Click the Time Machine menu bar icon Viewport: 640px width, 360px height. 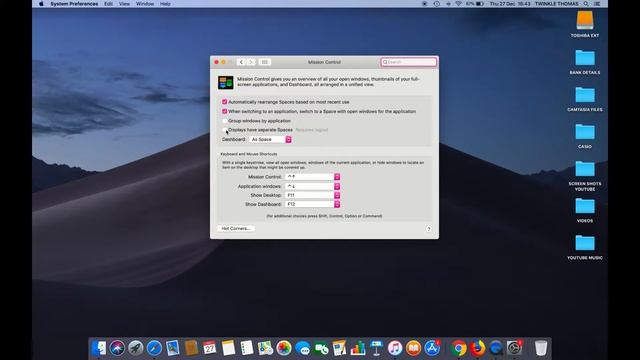click(x=436, y=4)
